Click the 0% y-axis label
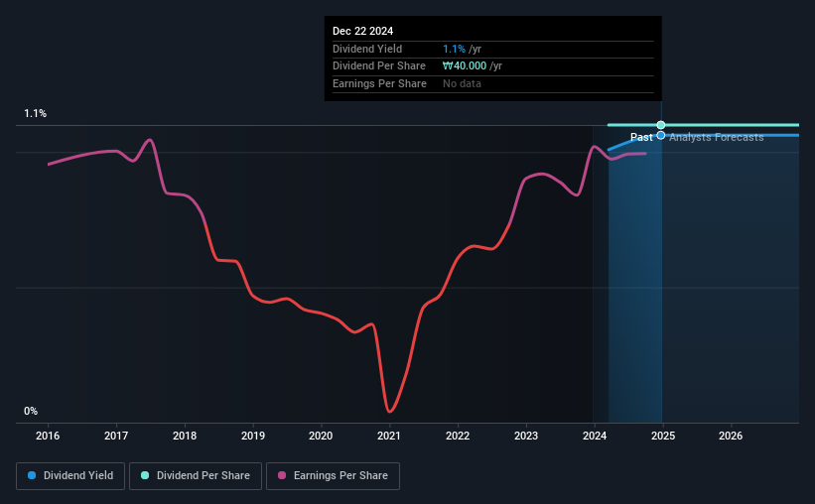Viewport: 815px width, 504px height. click(31, 411)
